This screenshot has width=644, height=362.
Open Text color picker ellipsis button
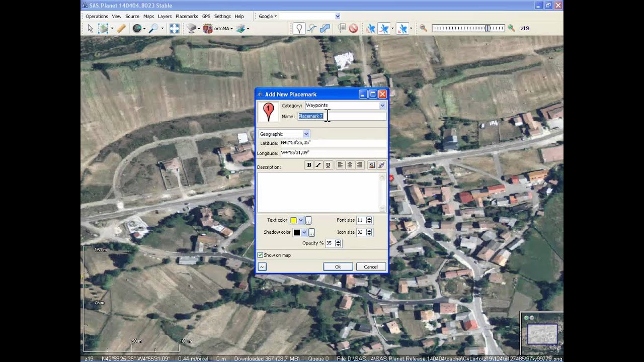click(308, 220)
